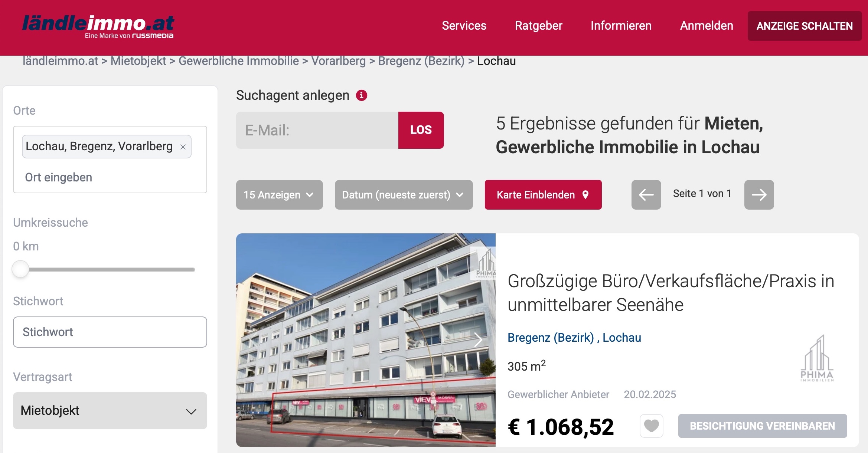The height and width of the screenshot is (453, 868).
Task: Submit search agent with LOS button
Action: pos(421,130)
